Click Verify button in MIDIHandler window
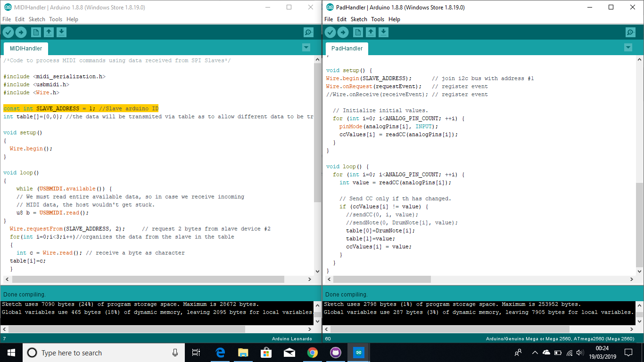Viewport: 644px width, 362px height. [x=8, y=32]
